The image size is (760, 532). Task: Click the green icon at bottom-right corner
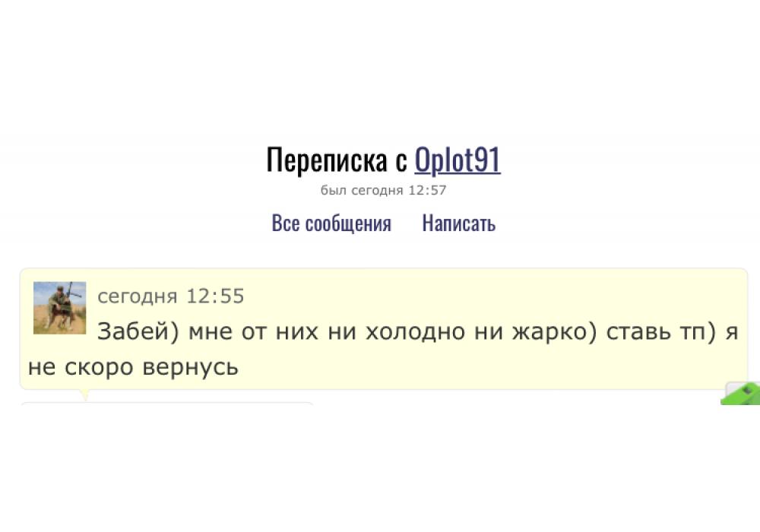(741, 394)
